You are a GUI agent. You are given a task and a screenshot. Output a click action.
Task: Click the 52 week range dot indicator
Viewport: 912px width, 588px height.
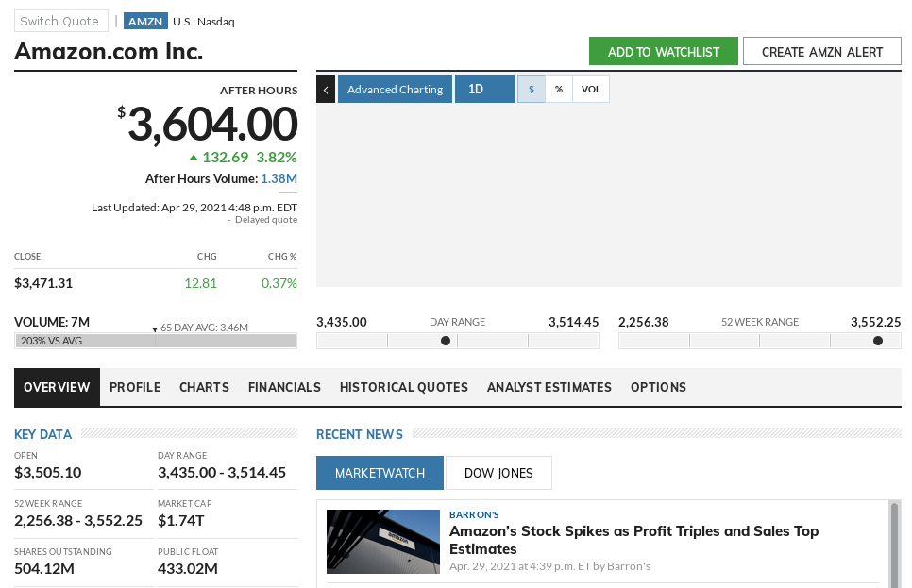tap(878, 341)
